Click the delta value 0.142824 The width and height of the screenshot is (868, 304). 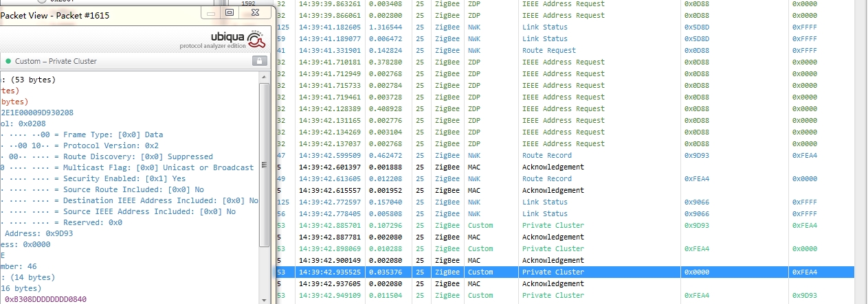pyautogui.click(x=385, y=50)
